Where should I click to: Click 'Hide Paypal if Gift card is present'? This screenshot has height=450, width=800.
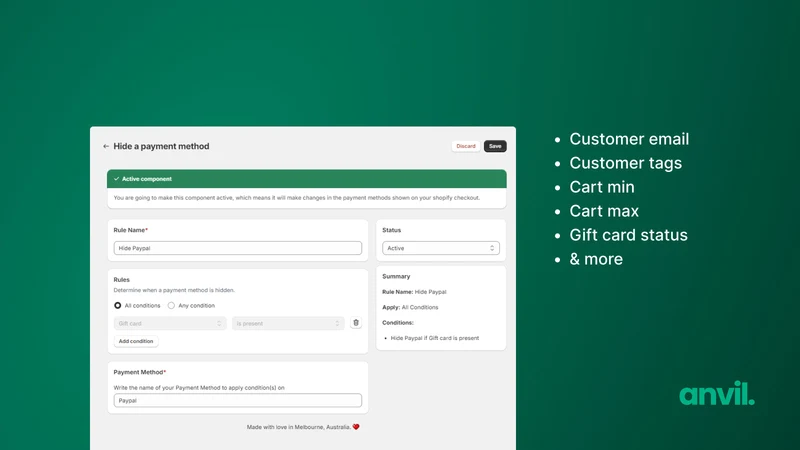tap(435, 338)
